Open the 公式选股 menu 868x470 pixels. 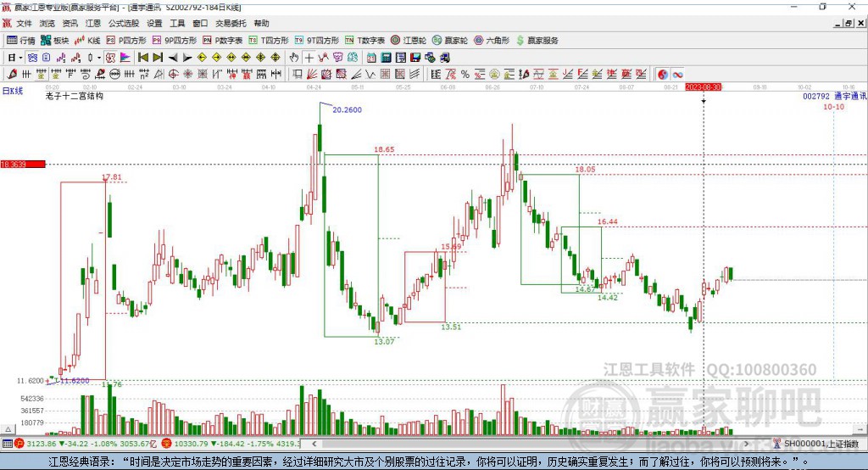click(x=124, y=23)
